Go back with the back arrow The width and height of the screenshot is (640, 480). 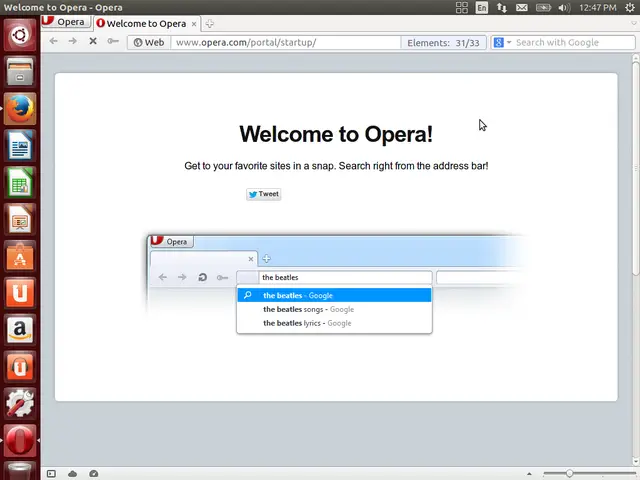point(53,41)
